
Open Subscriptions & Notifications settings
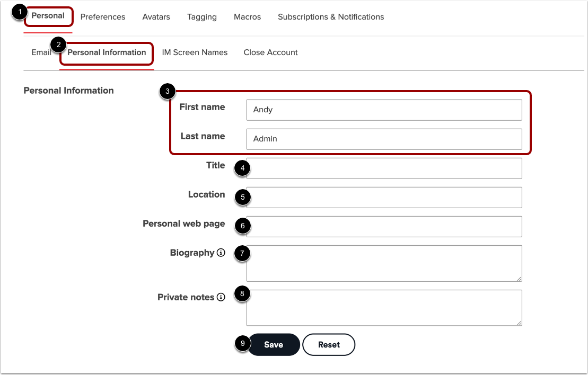(x=330, y=16)
